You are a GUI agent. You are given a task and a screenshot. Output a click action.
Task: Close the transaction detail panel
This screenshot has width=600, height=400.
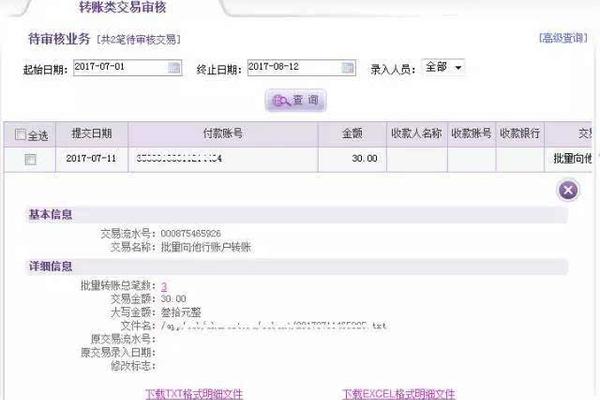(x=568, y=190)
